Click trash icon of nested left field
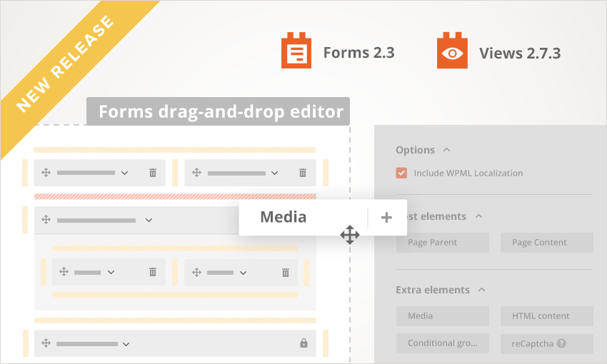 153,272
